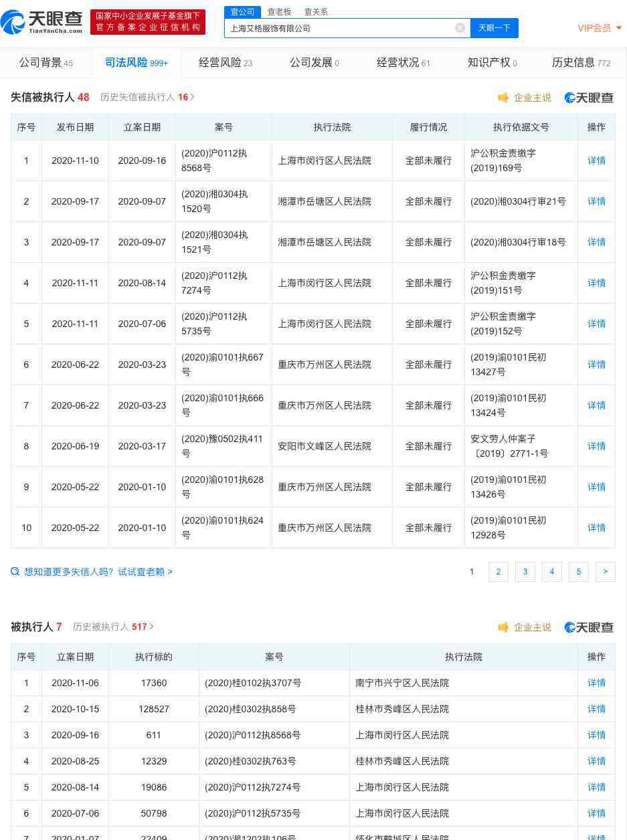
Task: Click the 执行标的 value 128527
Action: point(154,709)
